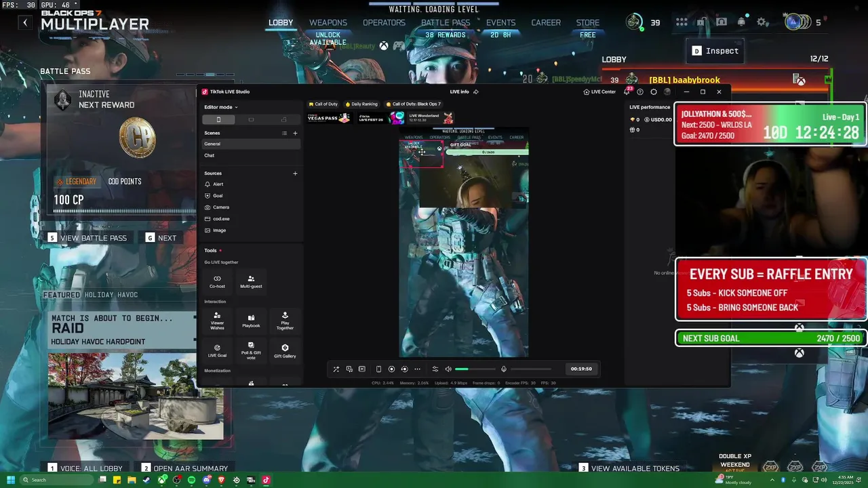Add a new source with plus icon
Image resolution: width=868 pixels, height=488 pixels.
tap(295, 174)
